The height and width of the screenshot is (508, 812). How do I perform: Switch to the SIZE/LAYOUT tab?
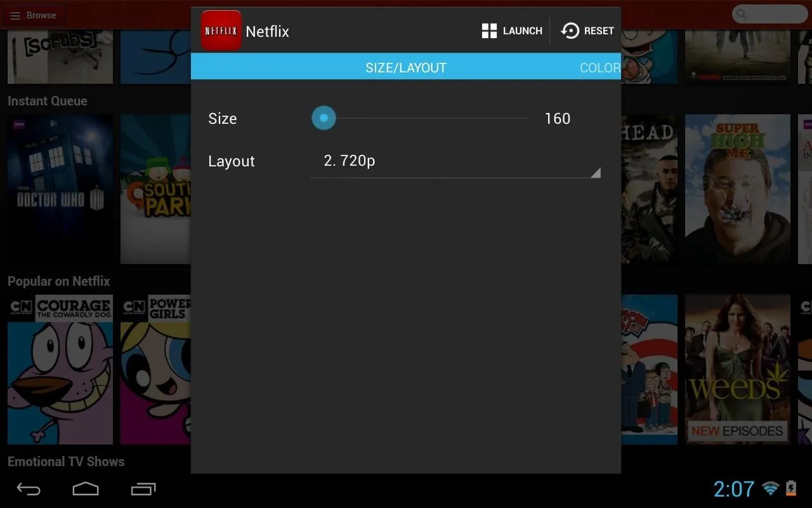point(406,67)
